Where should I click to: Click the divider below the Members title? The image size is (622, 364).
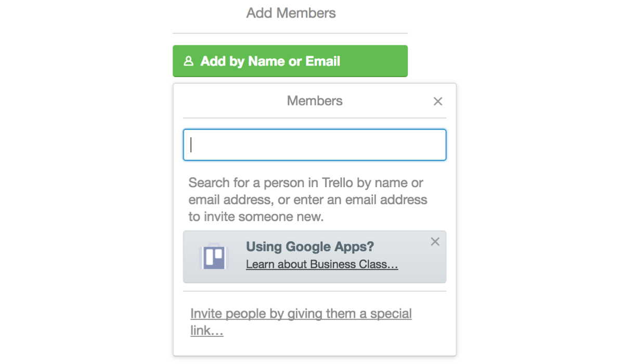[x=314, y=118]
